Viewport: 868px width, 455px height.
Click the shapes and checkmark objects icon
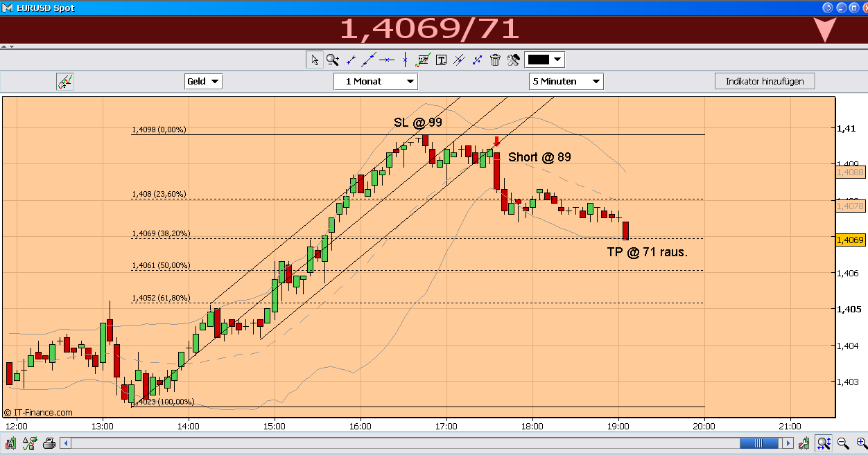(x=30, y=443)
